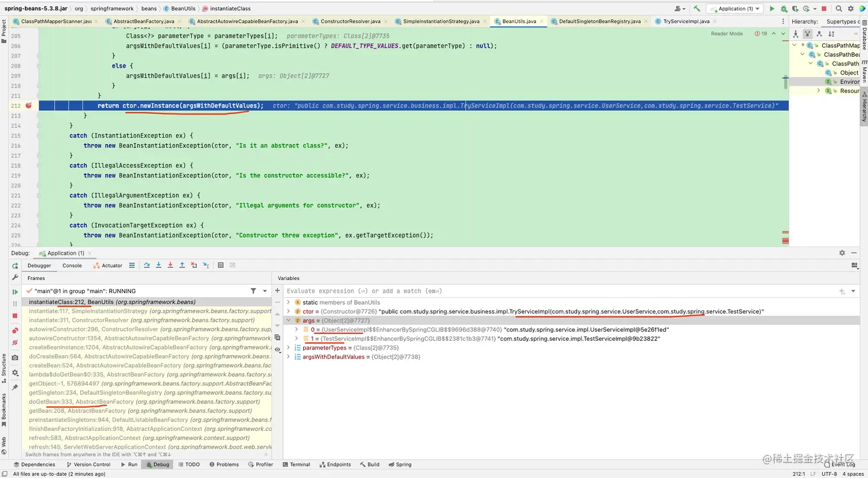Collapse the args variable node
The image size is (868, 478).
click(289, 321)
